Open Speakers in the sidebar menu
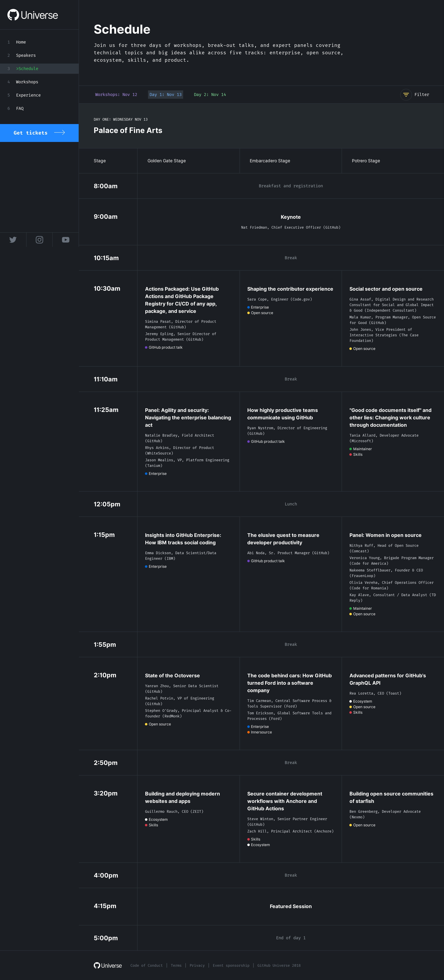Image resolution: width=444 pixels, height=980 pixels. [x=26, y=56]
